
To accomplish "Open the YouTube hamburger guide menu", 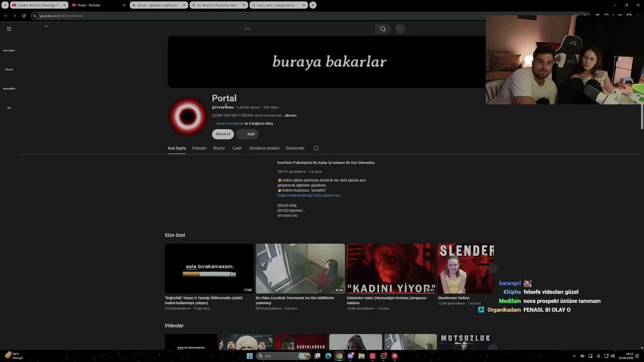I will pos(9,29).
